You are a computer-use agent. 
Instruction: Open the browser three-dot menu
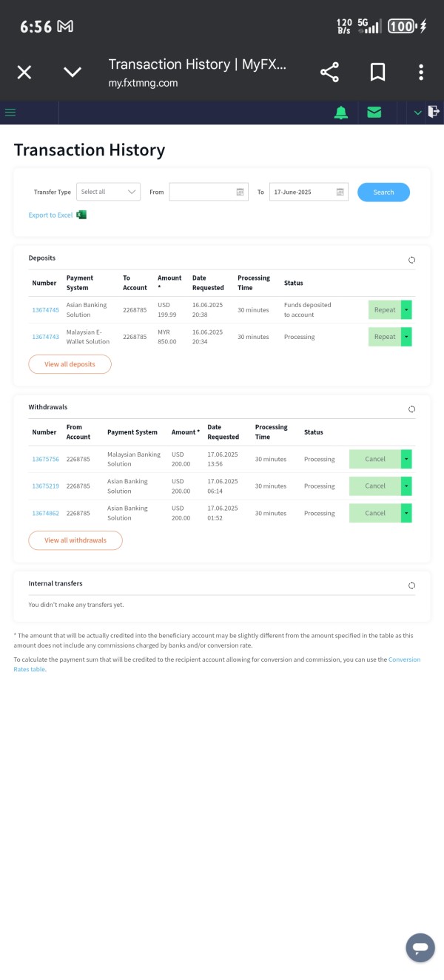(x=421, y=72)
